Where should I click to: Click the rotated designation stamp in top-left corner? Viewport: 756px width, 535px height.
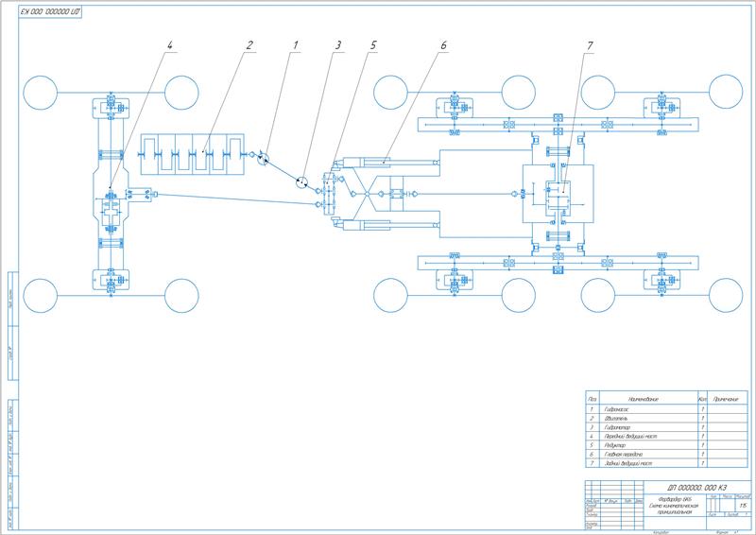tap(50, 11)
